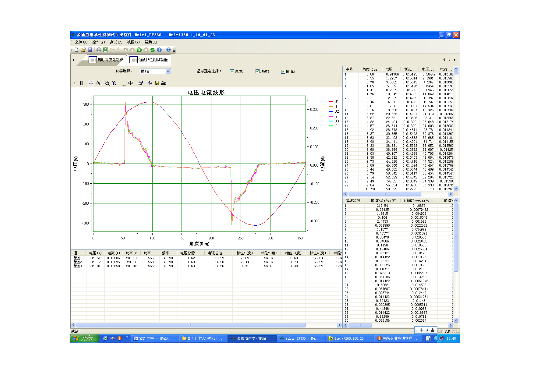This screenshot has width=540, height=380.
Task: Click the Open folder toolbar icon
Action: click(x=83, y=50)
